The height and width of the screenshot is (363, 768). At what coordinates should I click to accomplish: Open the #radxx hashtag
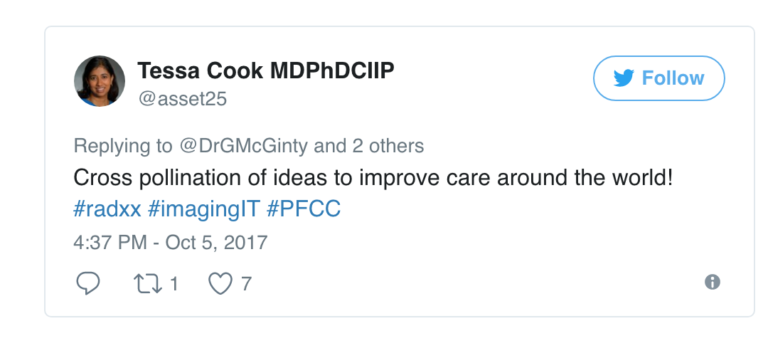coord(107,209)
